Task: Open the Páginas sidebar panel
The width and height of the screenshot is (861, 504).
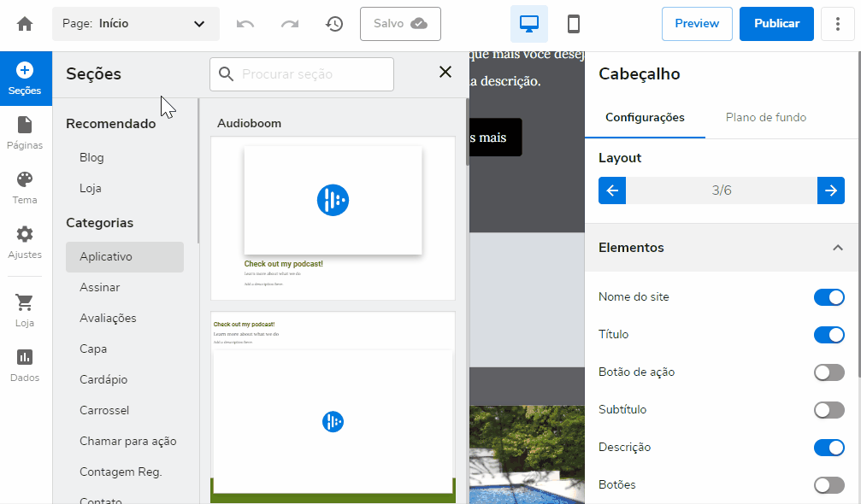Action: (25, 132)
